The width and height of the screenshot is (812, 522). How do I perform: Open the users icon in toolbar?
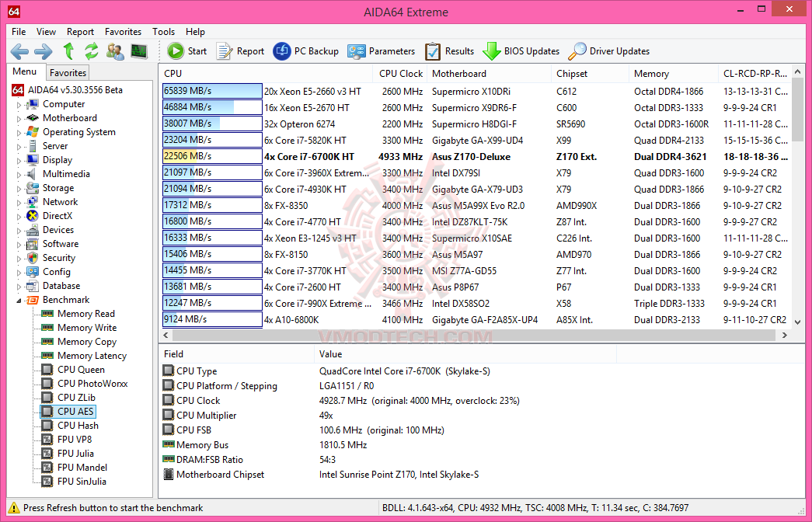click(116, 51)
